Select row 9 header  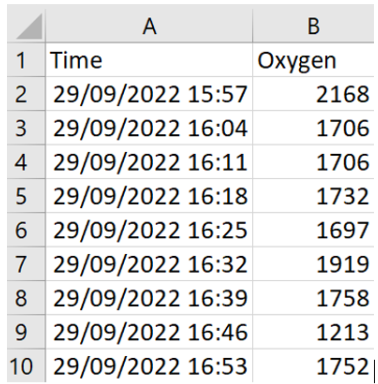[x=26, y=332]
